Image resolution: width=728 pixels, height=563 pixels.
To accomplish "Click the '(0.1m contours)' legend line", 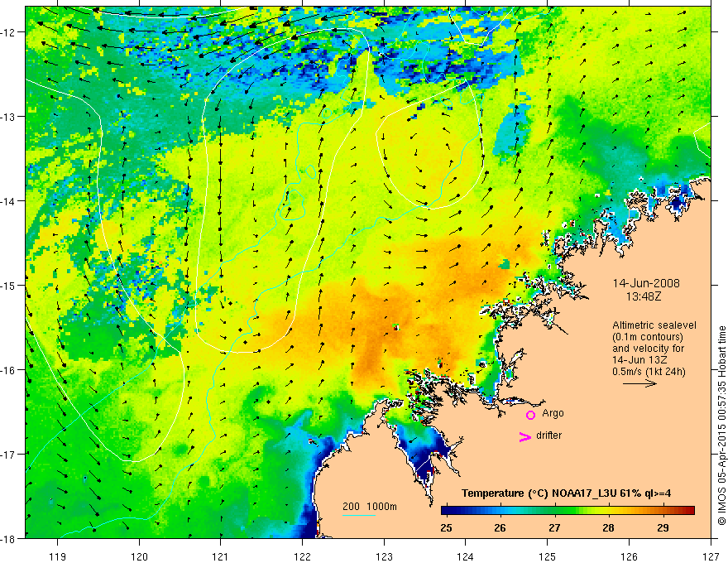I will point(648,337).
